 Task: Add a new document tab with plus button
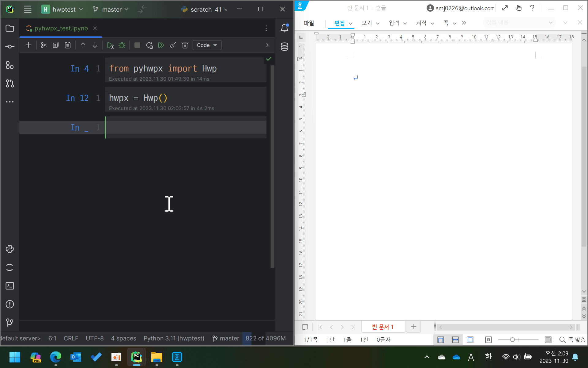click(x=413, y=327)
